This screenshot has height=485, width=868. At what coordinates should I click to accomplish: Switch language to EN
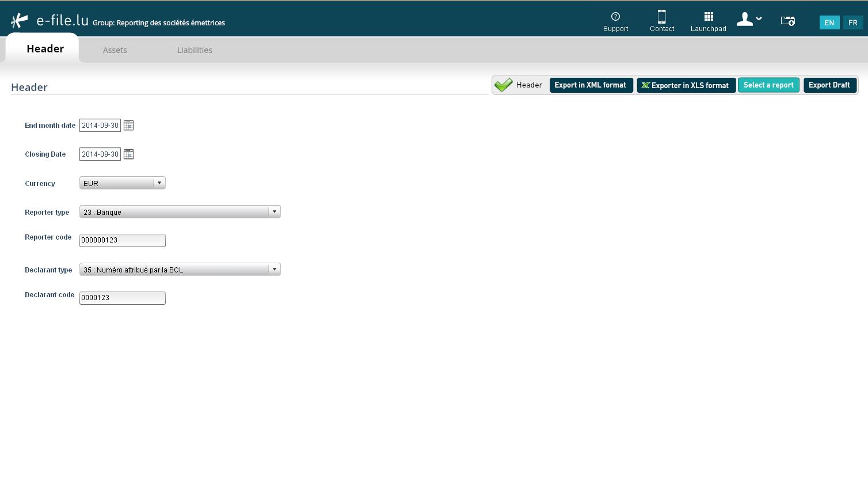[x=829, y=22]
